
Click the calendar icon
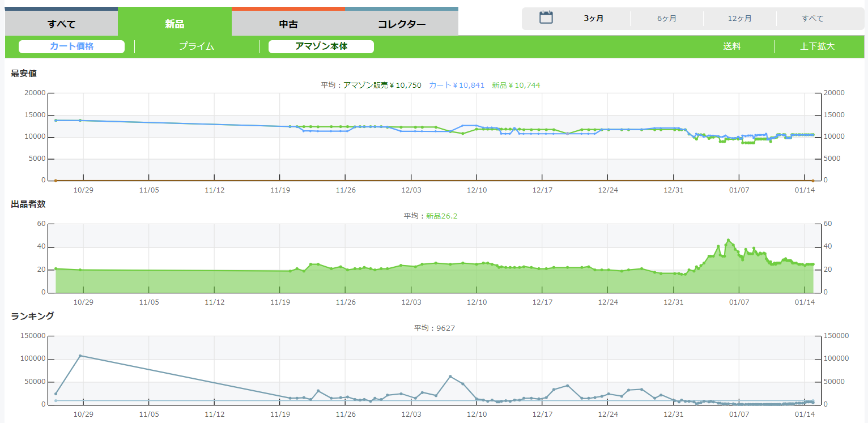[546, 18]
